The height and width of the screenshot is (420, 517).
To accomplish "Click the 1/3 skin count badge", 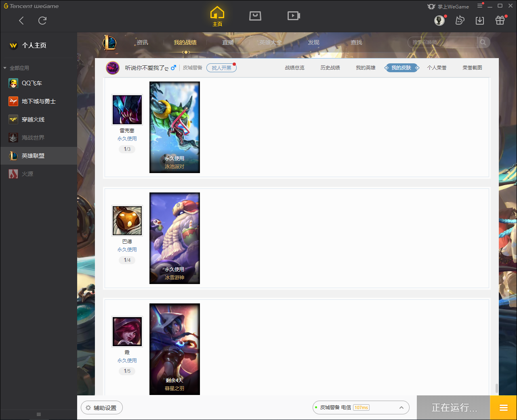I will click(127, 149).
